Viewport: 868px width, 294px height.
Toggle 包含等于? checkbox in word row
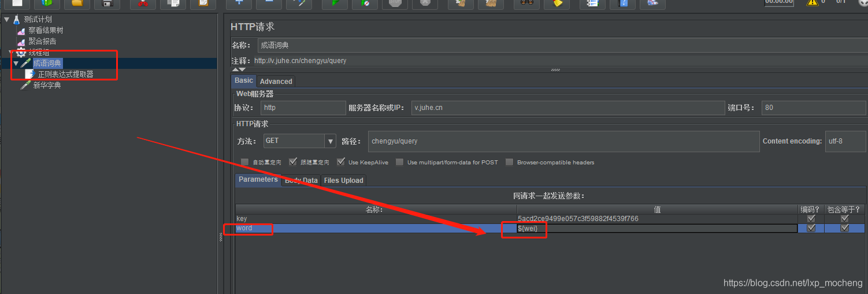coord(845,228)
